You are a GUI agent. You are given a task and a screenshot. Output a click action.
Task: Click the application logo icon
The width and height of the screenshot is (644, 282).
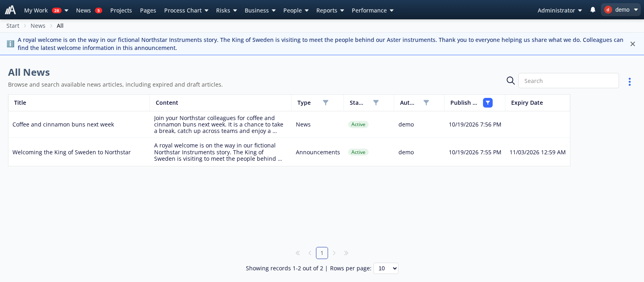pos(10,10)
